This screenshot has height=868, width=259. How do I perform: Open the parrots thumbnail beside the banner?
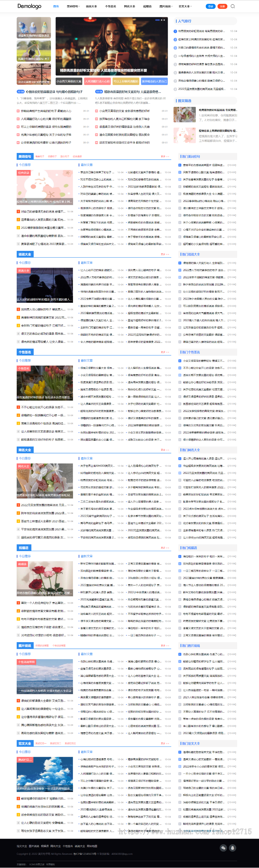coord(34,28)
